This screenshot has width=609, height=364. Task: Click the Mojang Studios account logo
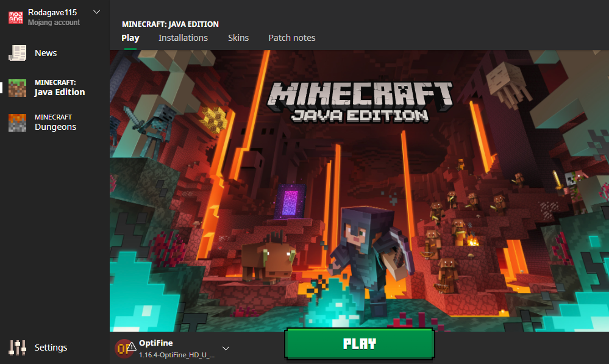(x=16, y=17)
